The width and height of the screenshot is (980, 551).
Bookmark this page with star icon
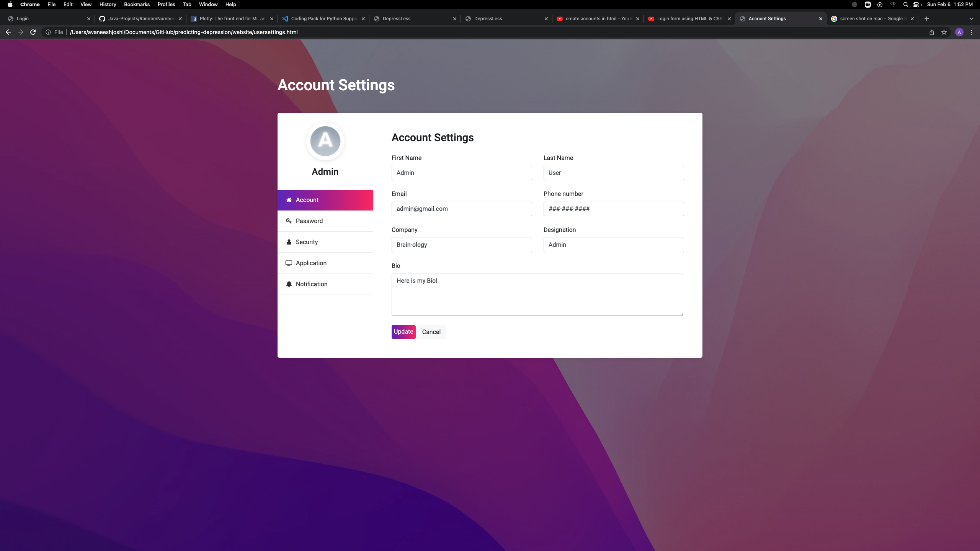click(944, 32)
